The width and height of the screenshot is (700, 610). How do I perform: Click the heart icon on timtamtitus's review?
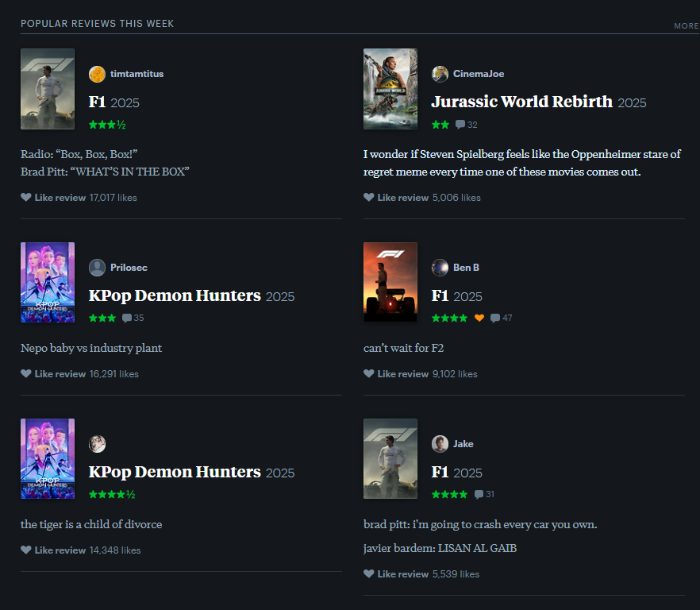(x=26, y=197)
